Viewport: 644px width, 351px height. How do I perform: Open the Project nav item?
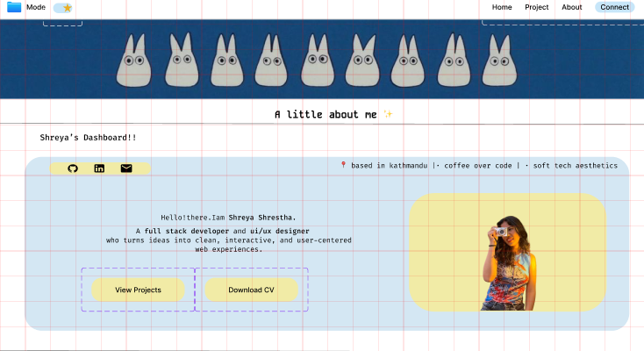click(x=536, y=7)
